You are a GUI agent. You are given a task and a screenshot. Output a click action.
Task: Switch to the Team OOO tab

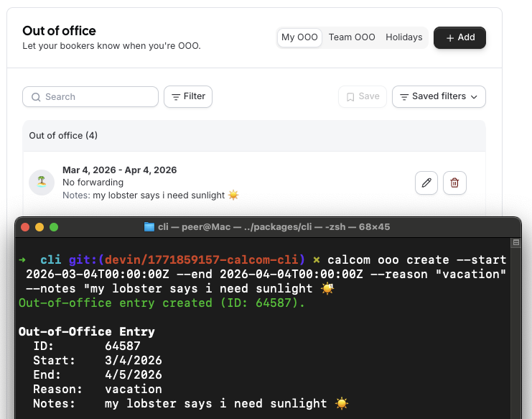(352, 37)
